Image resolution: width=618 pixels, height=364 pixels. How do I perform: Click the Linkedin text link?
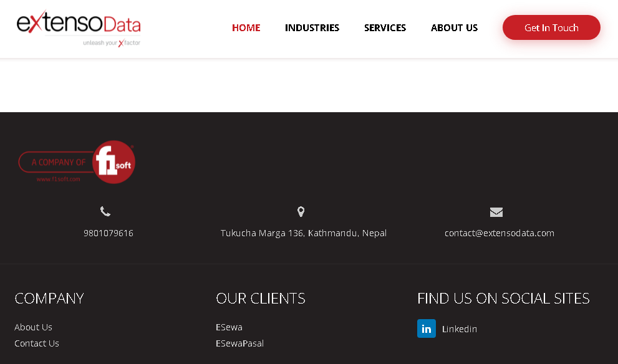(x=460, y=329)
